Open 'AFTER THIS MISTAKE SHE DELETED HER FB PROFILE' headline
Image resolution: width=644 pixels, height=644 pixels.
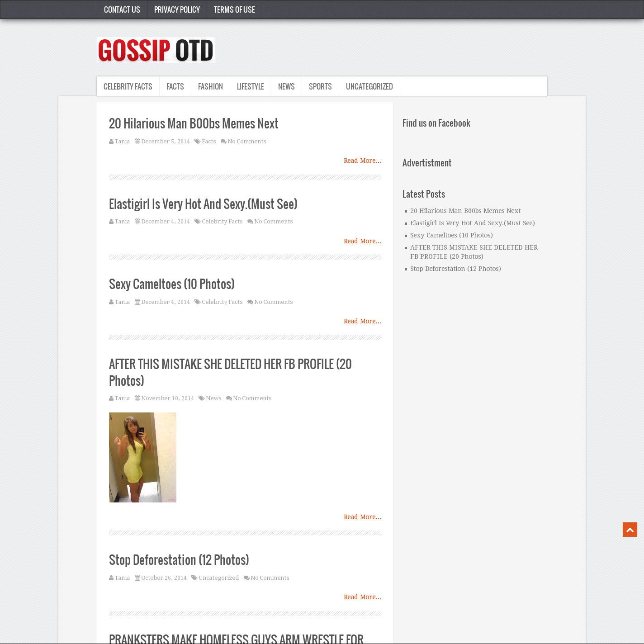(x=230, y=373)
